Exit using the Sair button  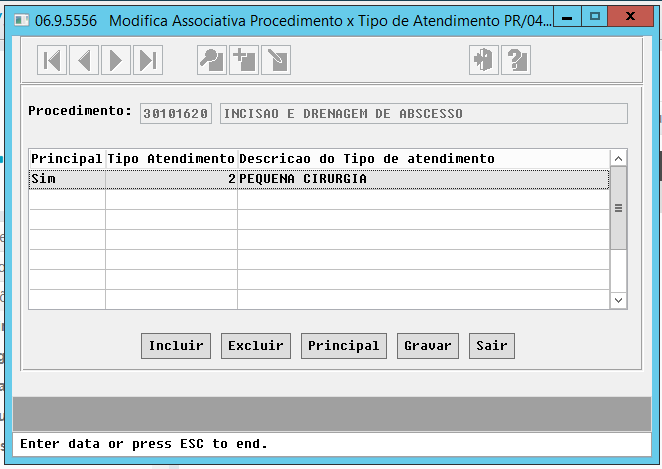492,346
